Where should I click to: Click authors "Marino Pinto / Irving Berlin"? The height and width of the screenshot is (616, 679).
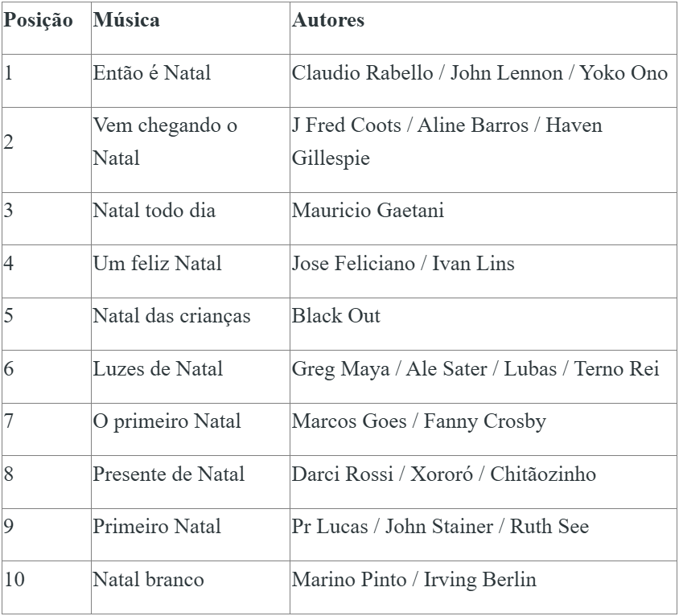click(414, 579)
